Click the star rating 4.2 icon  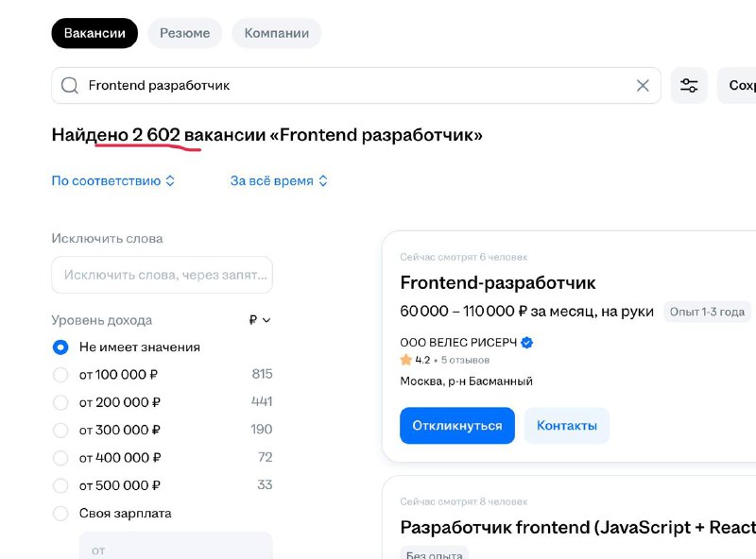point(406,360)
